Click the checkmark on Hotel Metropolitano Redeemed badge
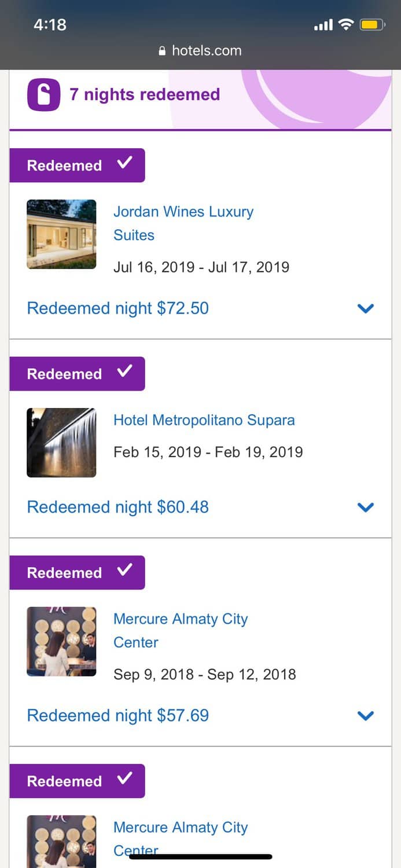This screenshot has height=868, width=401. click(x=123, y=373)
